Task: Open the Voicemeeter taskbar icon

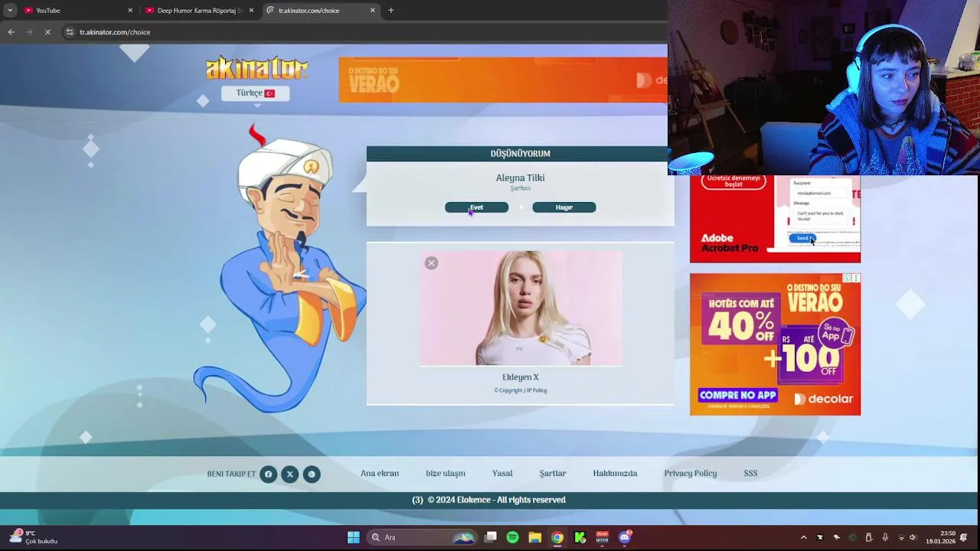Action: tap(602, 537)
